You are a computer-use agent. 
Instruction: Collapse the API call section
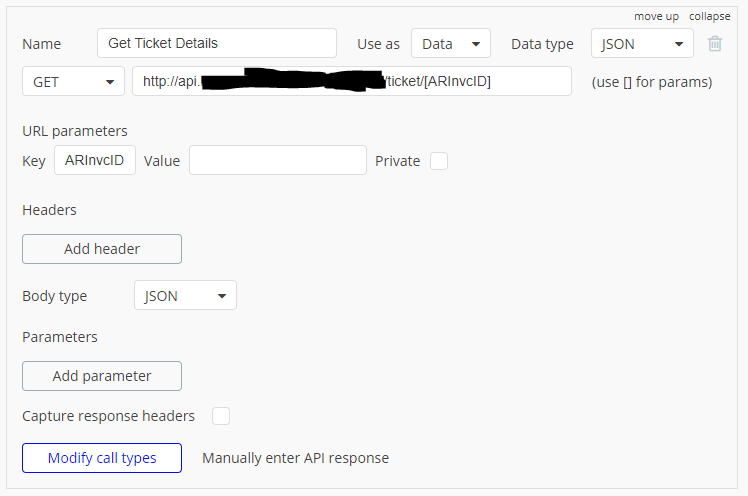point(709,16)
